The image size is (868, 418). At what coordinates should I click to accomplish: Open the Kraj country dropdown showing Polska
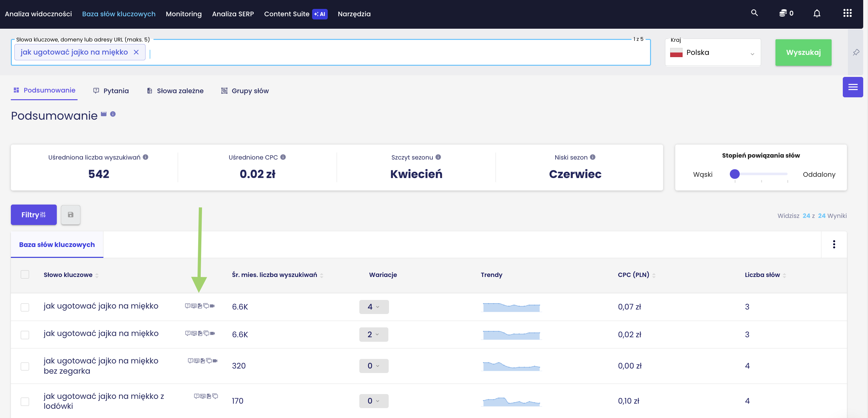point(713,53)
